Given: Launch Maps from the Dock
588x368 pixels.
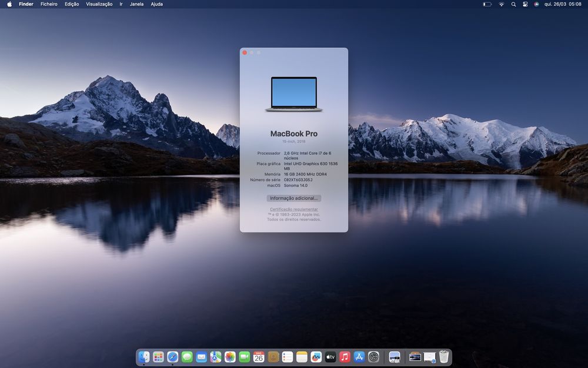Looking at the screenshot, I should click(216, 357).
